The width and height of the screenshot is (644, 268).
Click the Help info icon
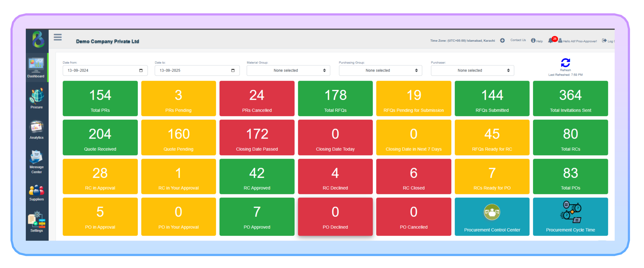(533, 40)
